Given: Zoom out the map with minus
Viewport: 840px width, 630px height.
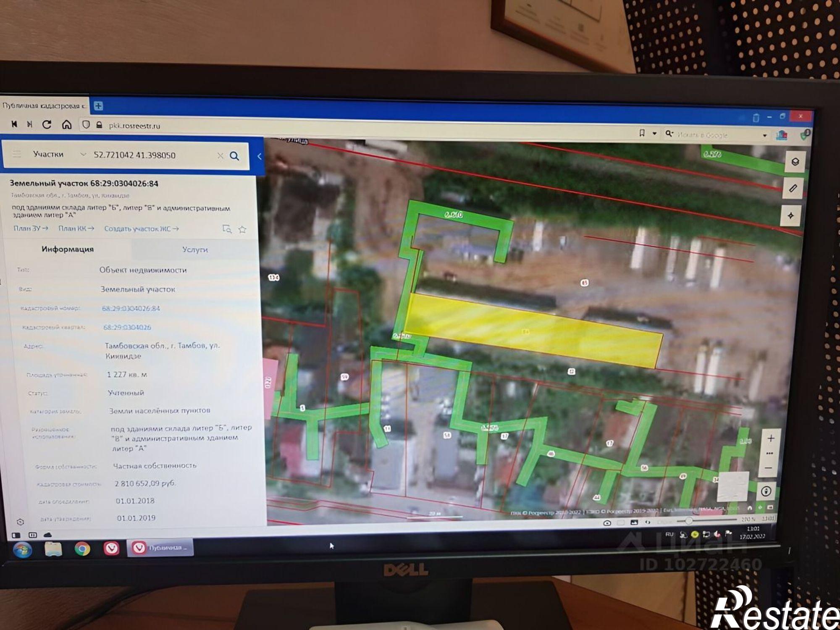Looking at the screenshot, I should tap(768, 467).
